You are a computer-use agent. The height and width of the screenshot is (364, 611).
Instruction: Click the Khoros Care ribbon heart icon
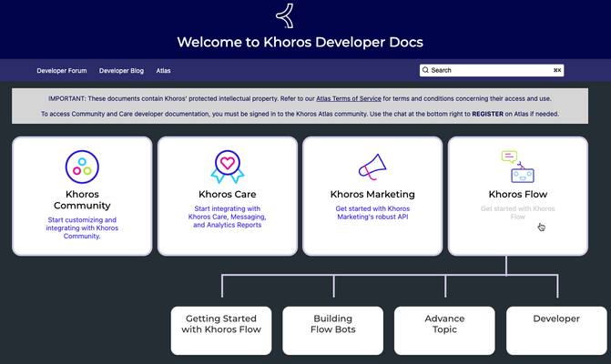(x=228, y=167)
